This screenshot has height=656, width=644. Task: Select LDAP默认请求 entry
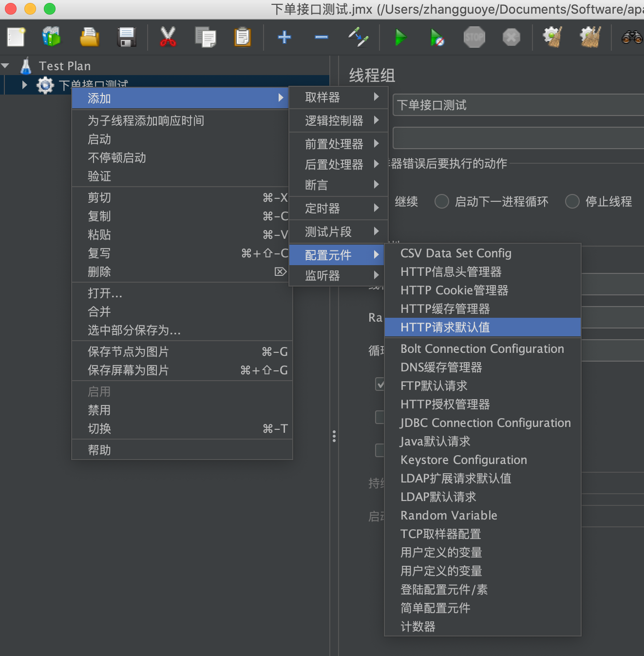[483, 497]
